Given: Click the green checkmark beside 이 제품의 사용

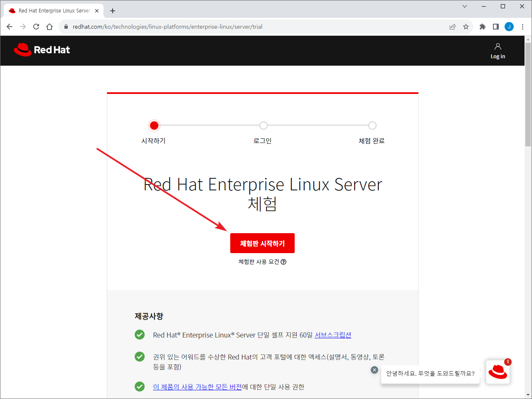Looking at the screenshot, I should tap(140, 387).
